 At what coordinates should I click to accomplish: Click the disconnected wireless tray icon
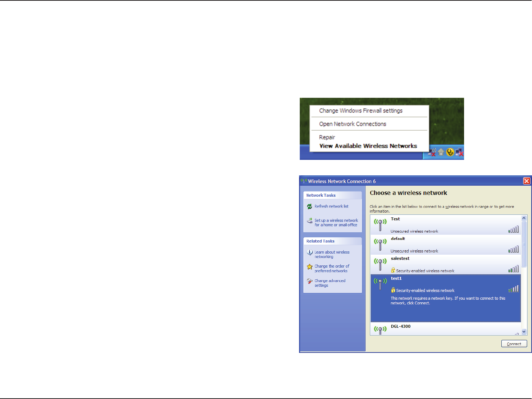[x=432, y=152]
